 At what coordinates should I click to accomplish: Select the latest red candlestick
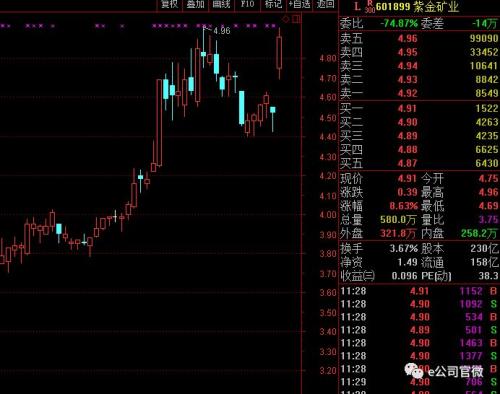[279, 53]
